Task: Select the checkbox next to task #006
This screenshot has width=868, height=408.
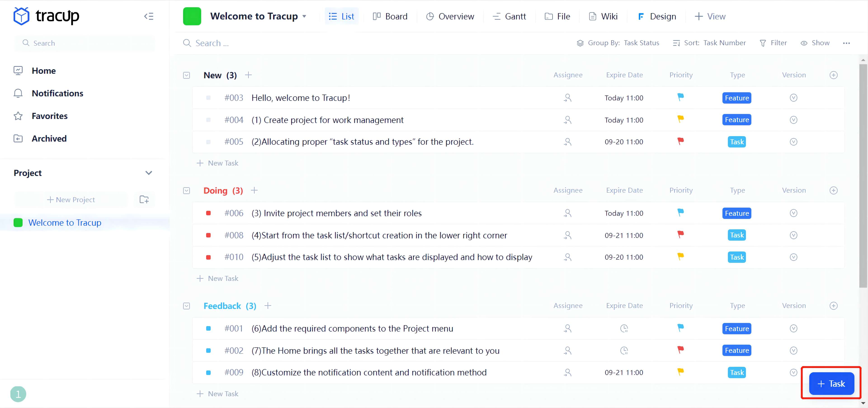Action: [x=209, y=213]
